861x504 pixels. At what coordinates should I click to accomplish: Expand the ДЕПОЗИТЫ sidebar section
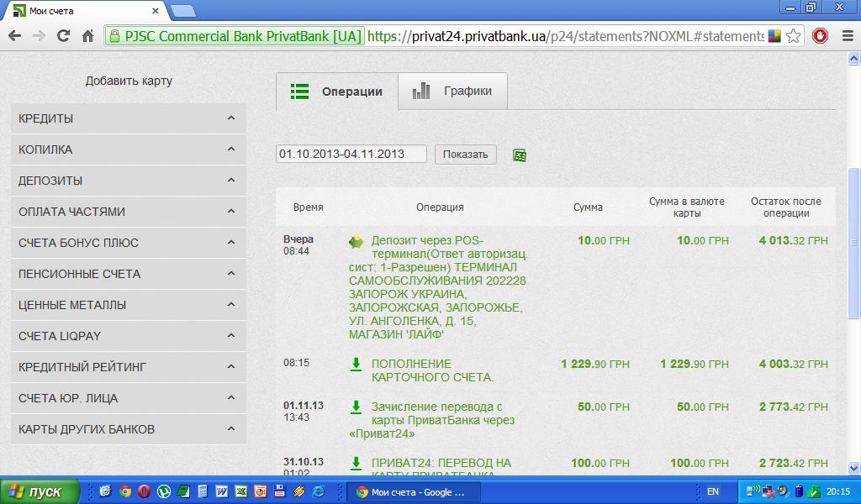[129, 181]
